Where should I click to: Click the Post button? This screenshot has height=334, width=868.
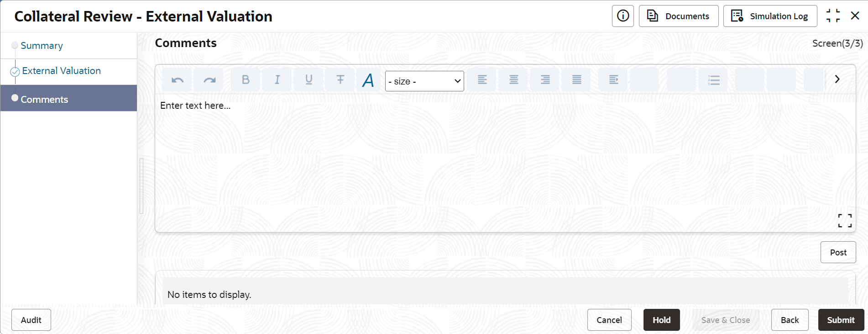838,252
